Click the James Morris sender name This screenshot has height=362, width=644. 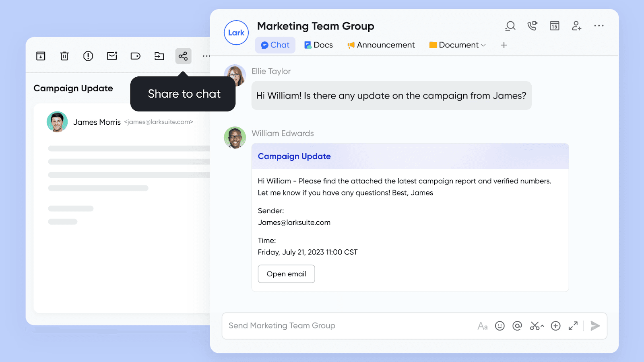point(97,122)
